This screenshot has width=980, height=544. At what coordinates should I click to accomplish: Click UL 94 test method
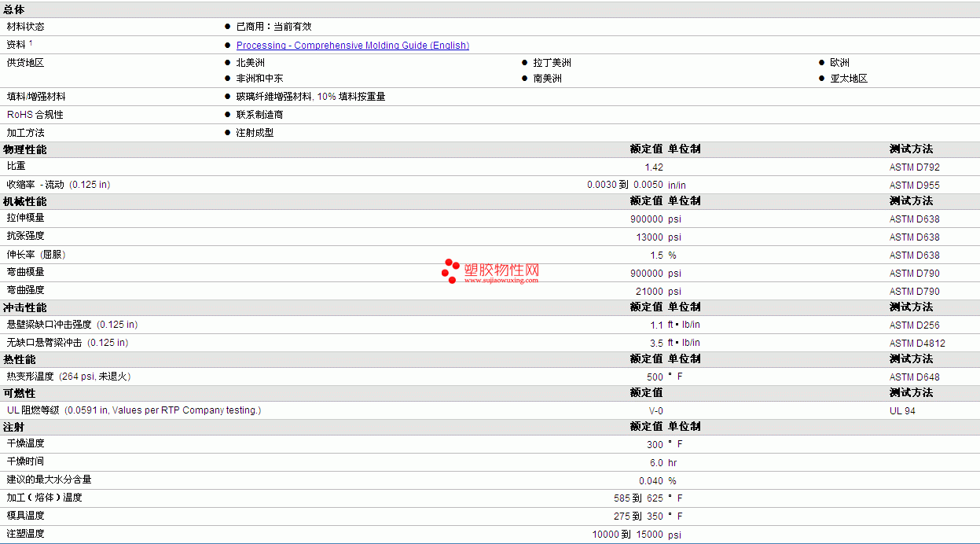(x=902, y=411)
